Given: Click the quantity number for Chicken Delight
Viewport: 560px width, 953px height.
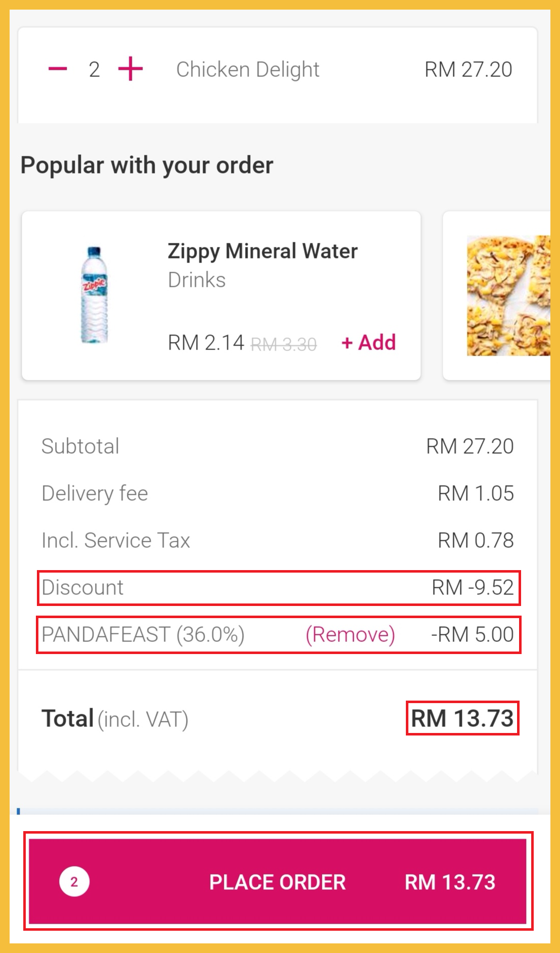Looking at the screenshot, I should click(x=94, y=69).
